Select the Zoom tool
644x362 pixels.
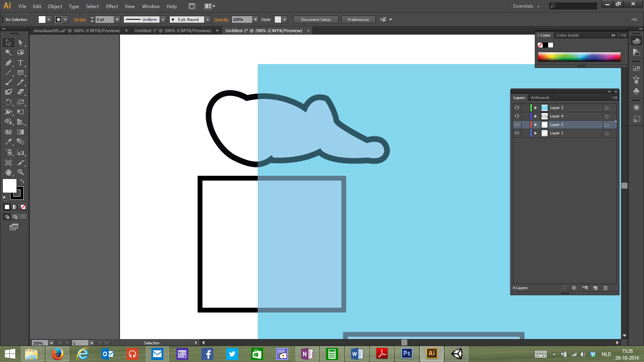[x=21, y=172]
